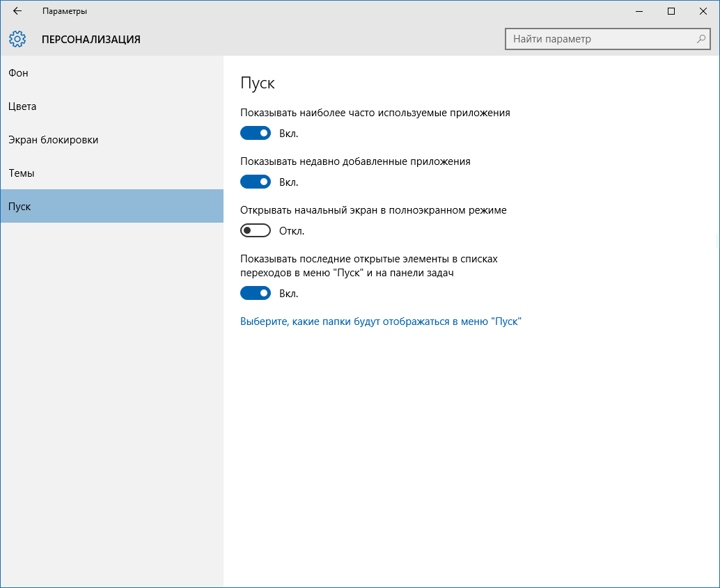Disable showing most used apps toggle
Screen dimensions: 720x588
click(x=255, y=133)
